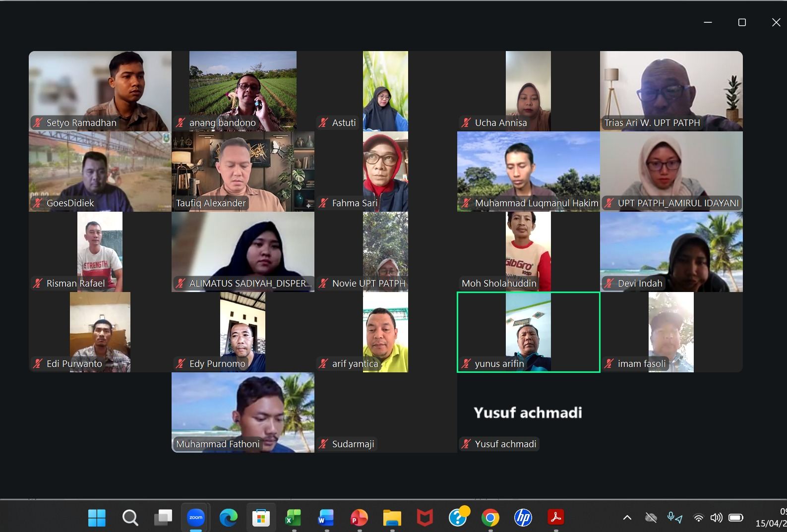Click the crossed-out cloud tray icon
The height and width of the screenshot is (532, 787).
[x=651, y=518]
